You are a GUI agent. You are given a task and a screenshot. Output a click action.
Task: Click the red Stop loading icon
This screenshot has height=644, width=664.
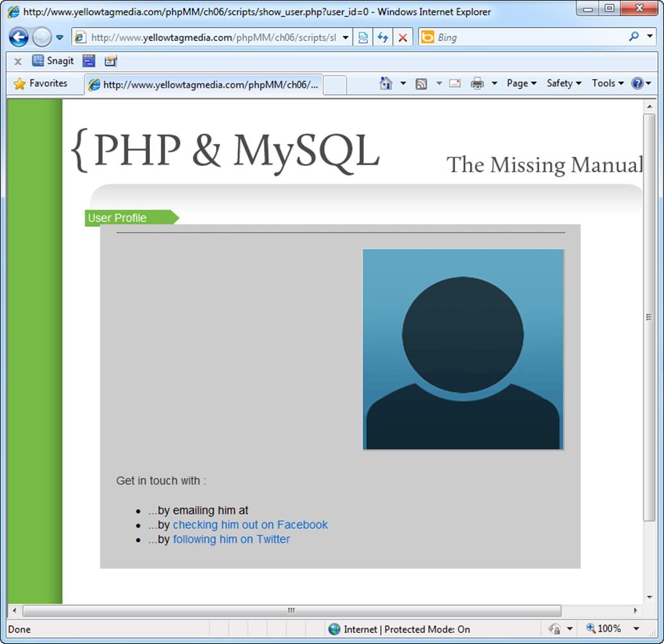pyautogui.click(x=403, y=38)
